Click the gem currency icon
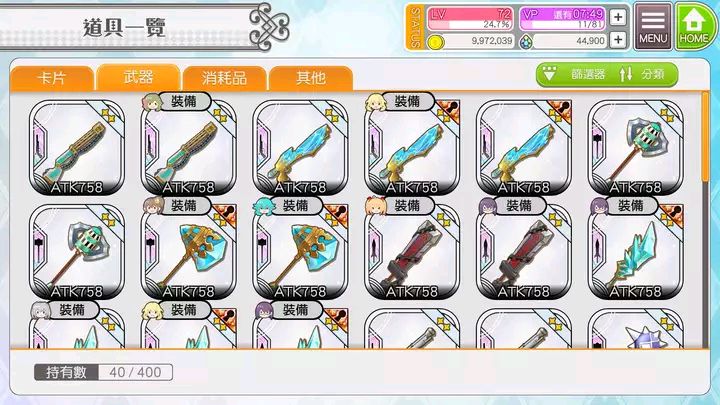This screenshot has height=405, width=720. click(x=526, y=42)
